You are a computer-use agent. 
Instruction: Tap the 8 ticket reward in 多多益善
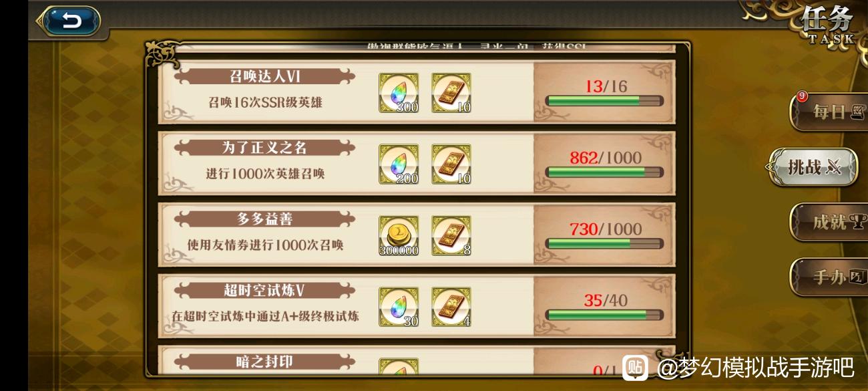pyautogui.click(x=451, y=235)
